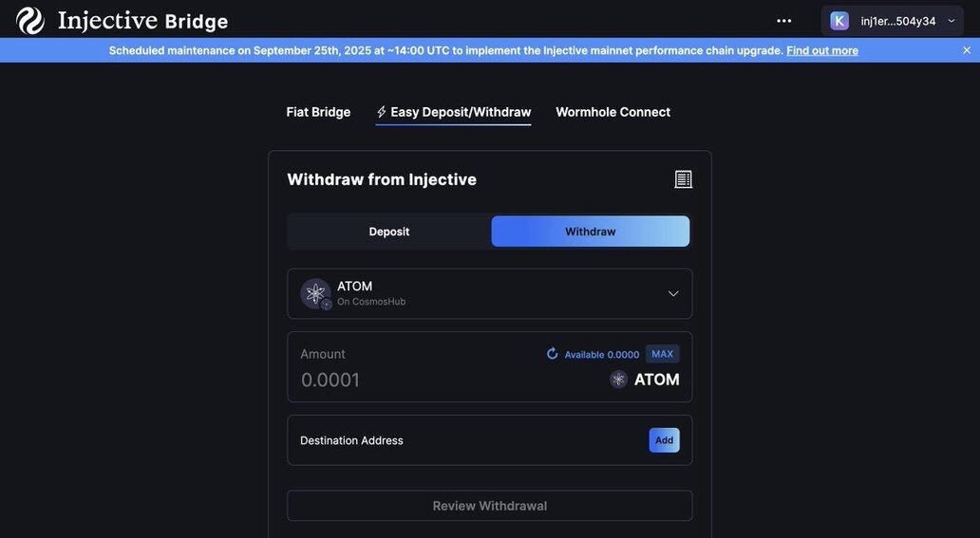
Task: Click the Destination Address label
Action: tap(351, 440)
